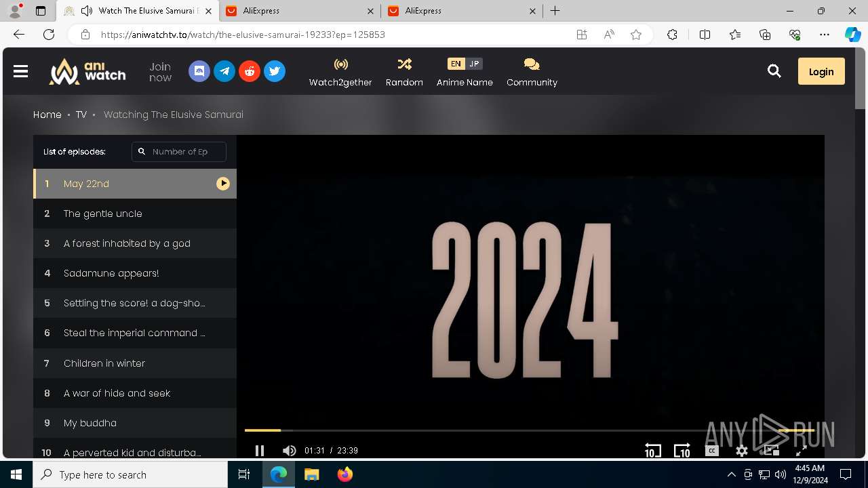Focus the Number of Ep search field
This screenshot has width=868, height=488.
pos(179,152)
